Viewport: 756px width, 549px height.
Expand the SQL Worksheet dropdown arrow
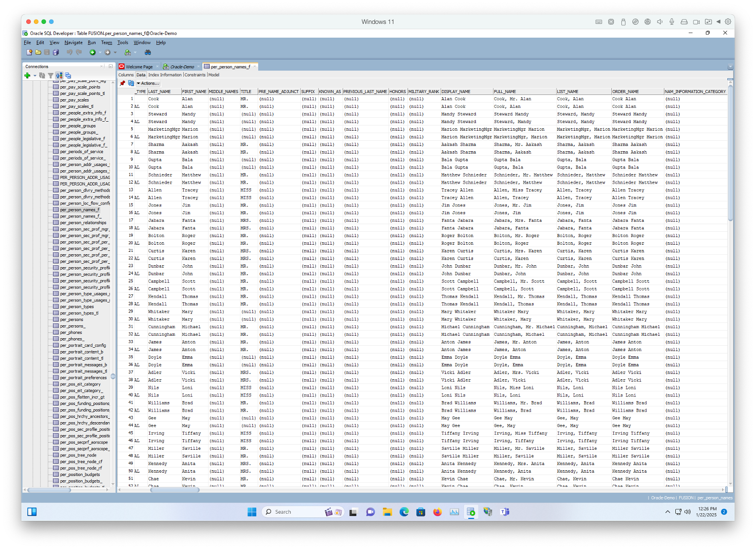click(x=135, y=52)
